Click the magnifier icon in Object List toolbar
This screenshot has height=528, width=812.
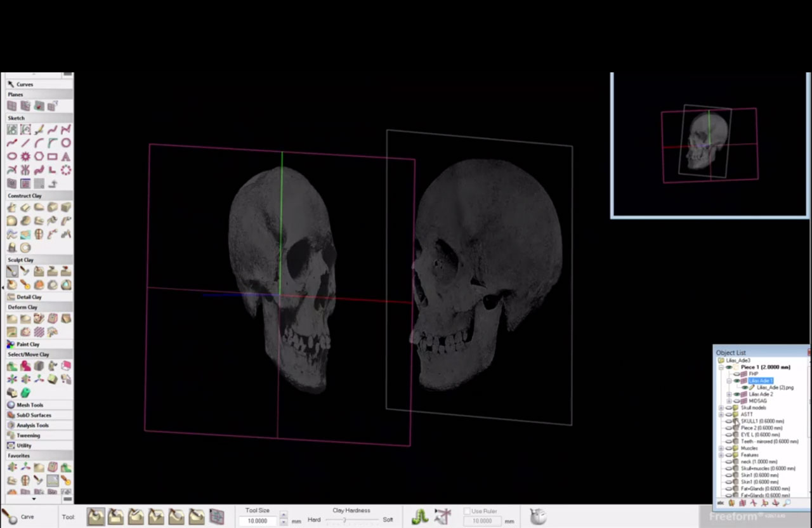coord(787,503)
